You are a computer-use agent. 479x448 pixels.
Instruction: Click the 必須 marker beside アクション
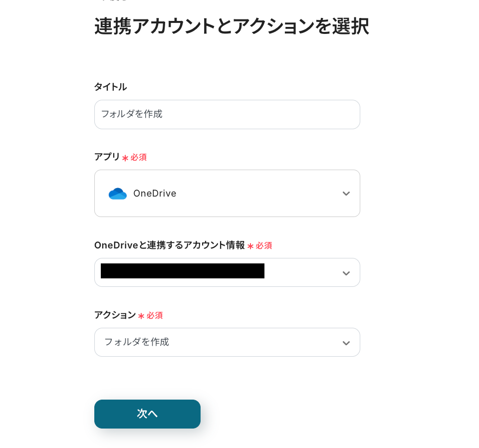click(155, 315)
